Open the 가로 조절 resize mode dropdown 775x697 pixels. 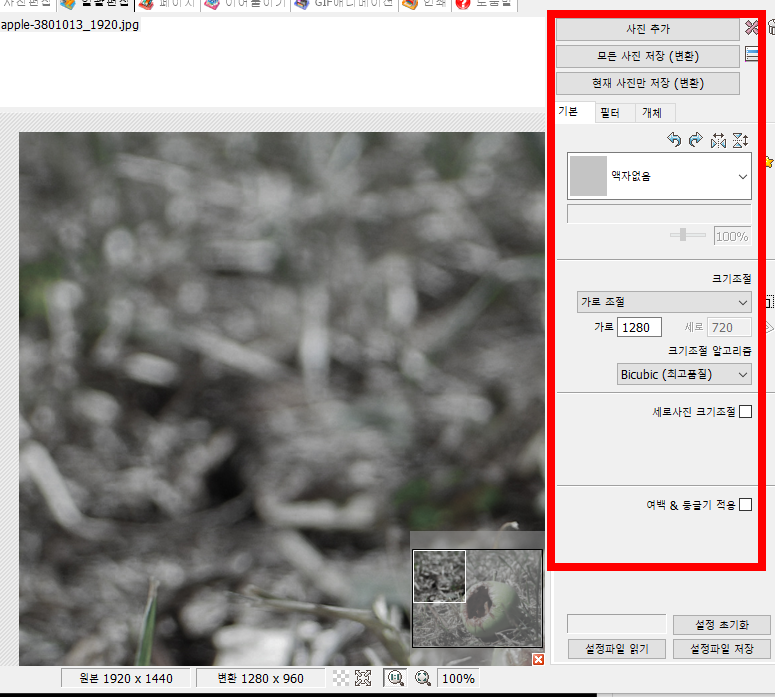tap(664, 302)
